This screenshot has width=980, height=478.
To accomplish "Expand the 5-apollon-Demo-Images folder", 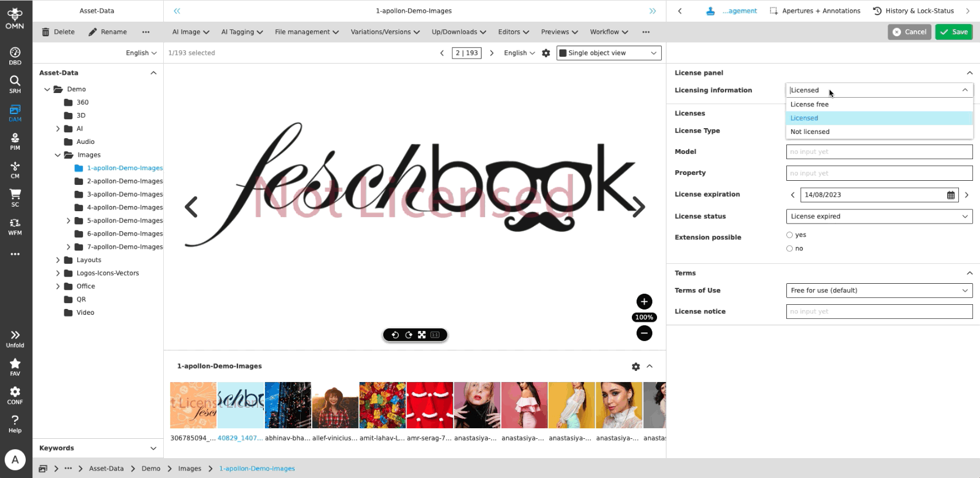I will click(x=68, y=221).
